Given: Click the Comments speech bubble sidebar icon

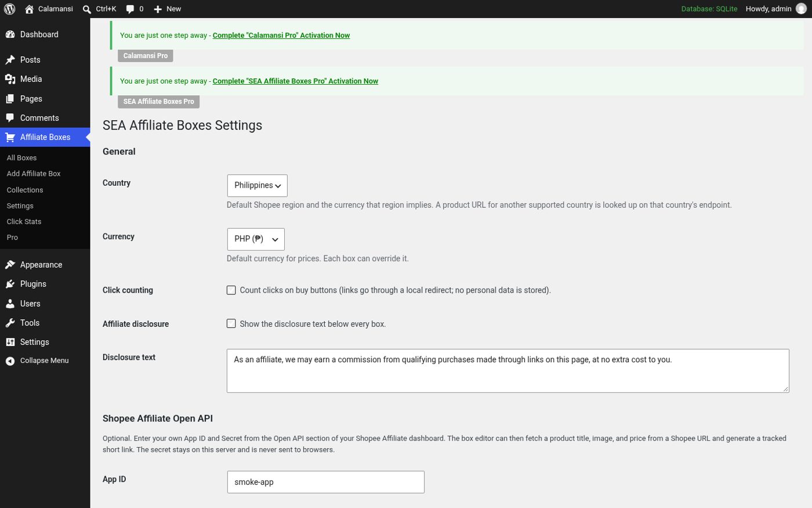Looking at the screenshot, I should tap(10, 118).
